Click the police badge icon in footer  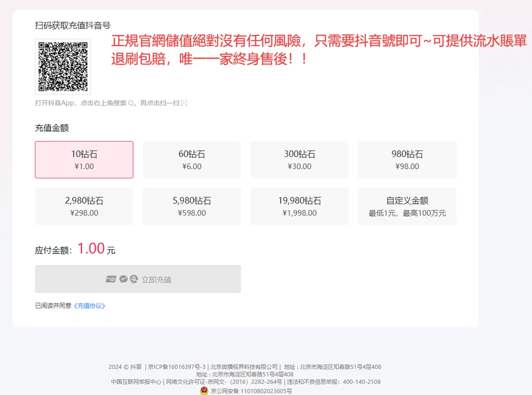tap(205, 391)
